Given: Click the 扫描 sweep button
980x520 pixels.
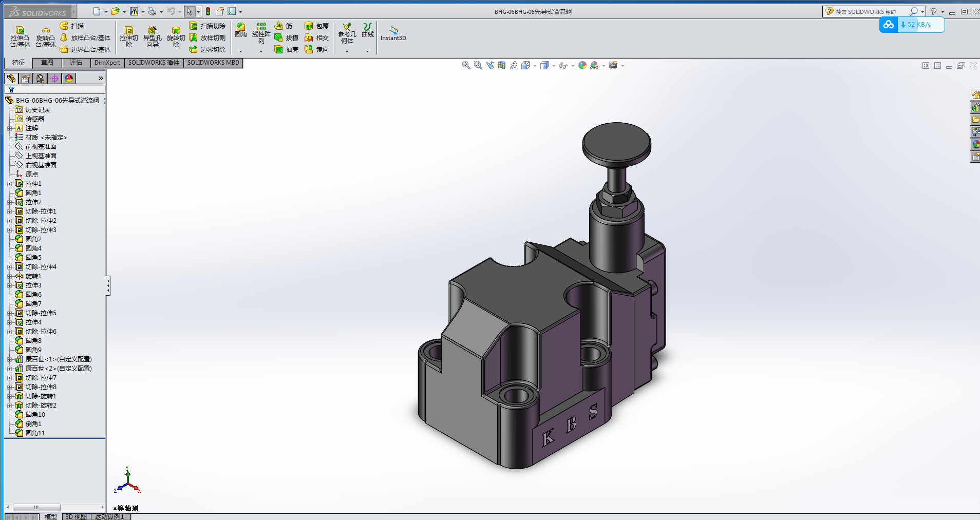Looking at the screenshot, I should click(72, 26).
